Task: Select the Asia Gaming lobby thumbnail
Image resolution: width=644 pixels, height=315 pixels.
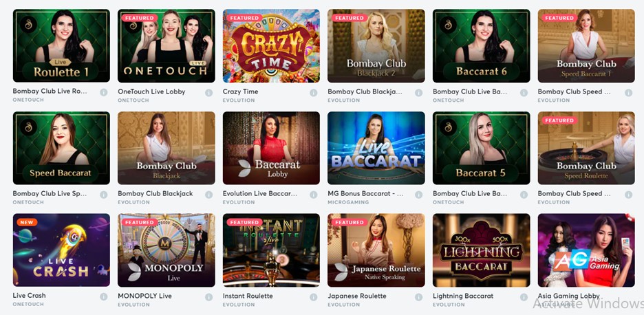Action: 586,250
